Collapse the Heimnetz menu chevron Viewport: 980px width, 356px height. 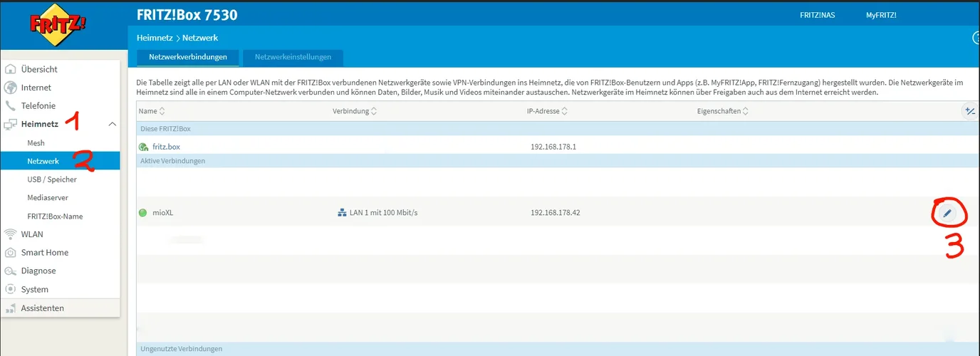point(112,125)
